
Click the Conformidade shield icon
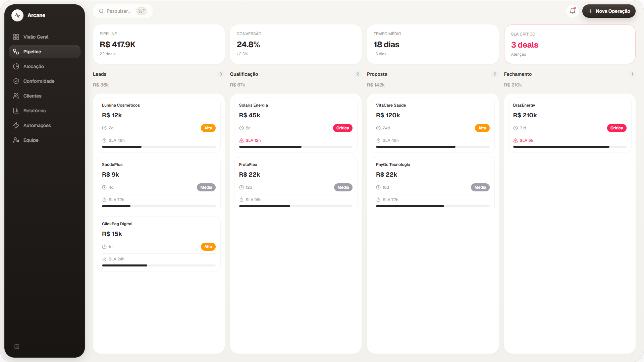click(x=16, y=81)
